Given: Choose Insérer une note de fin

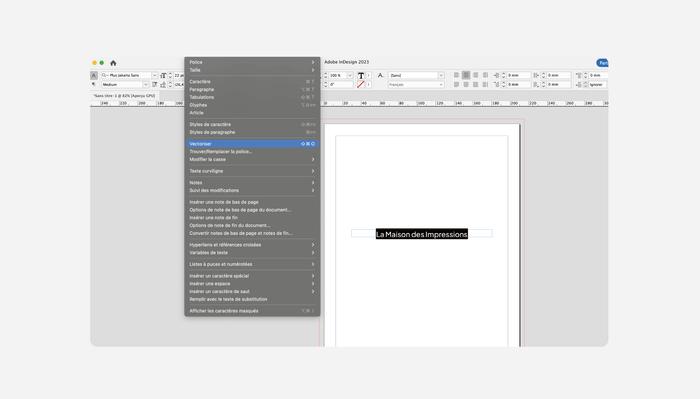Looking at the screenshot, I should click(252, 218).
